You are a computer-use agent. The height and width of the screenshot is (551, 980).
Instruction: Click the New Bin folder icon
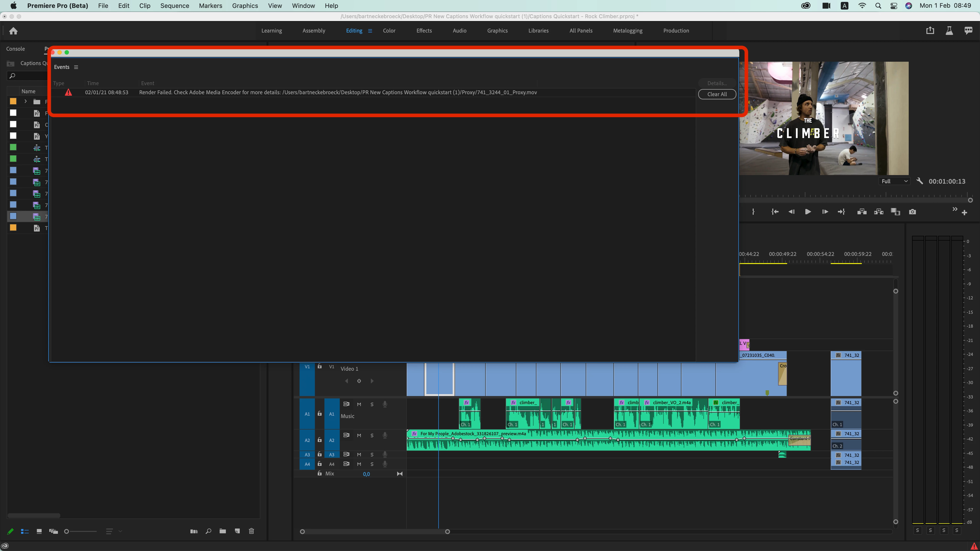pyautogui.click(x=223, y=531)
